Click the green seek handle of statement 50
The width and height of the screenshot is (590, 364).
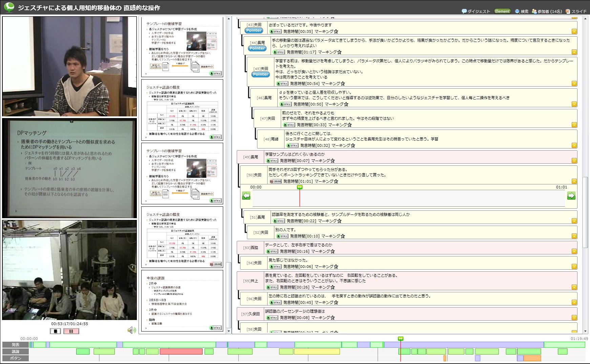pos(300,187)
